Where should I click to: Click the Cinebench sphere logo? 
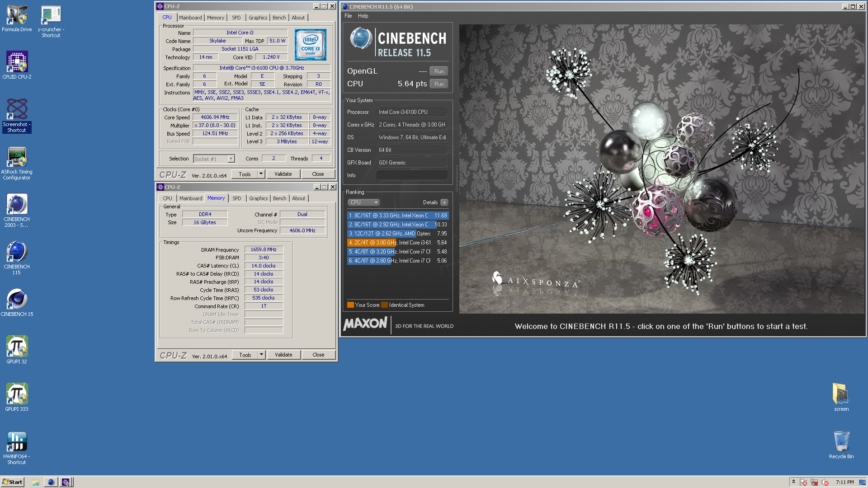pyautogui.click(x=361, y=38)
